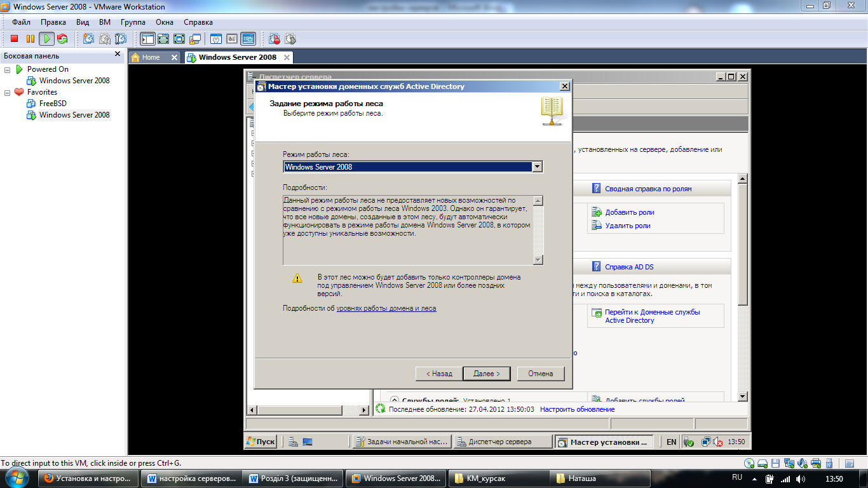Open the Окна menu

tap(165, 22)
